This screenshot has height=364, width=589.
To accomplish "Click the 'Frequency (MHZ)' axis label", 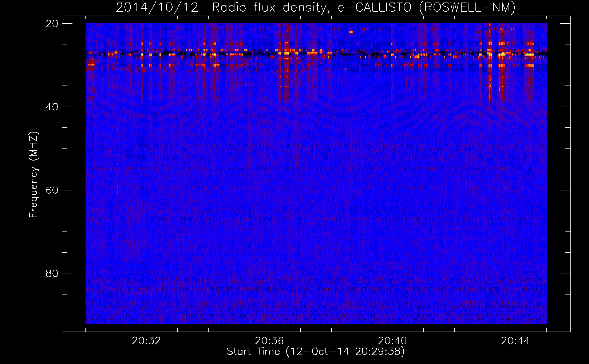I will pyautogui.click(x=33, y=175).
